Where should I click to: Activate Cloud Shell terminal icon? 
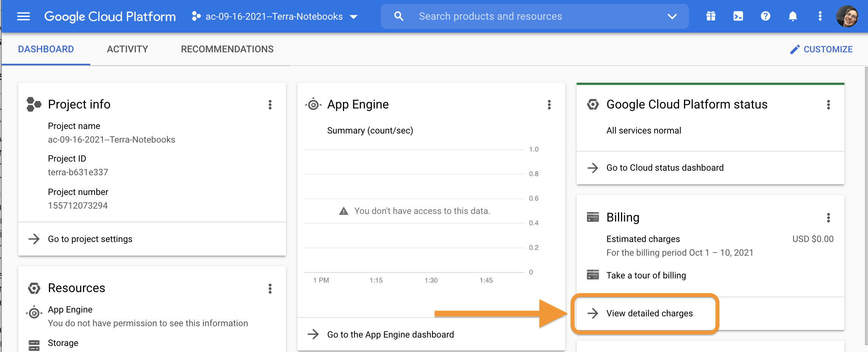(738, 16)
